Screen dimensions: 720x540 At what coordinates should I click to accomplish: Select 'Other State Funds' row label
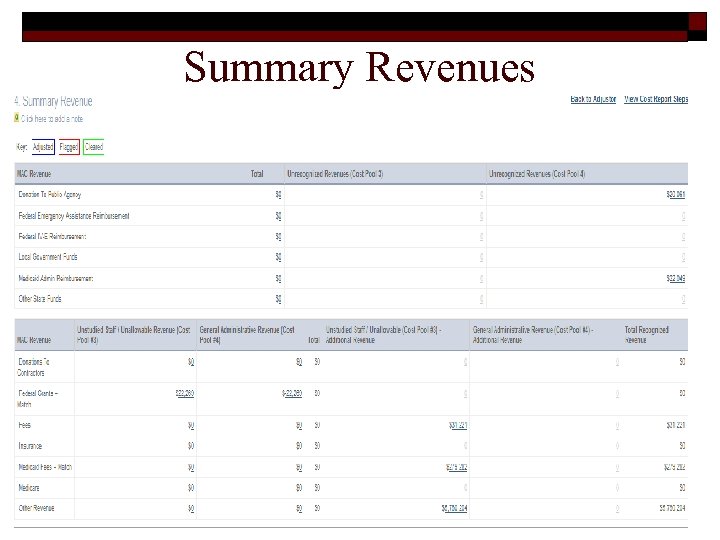coord(40,299)
